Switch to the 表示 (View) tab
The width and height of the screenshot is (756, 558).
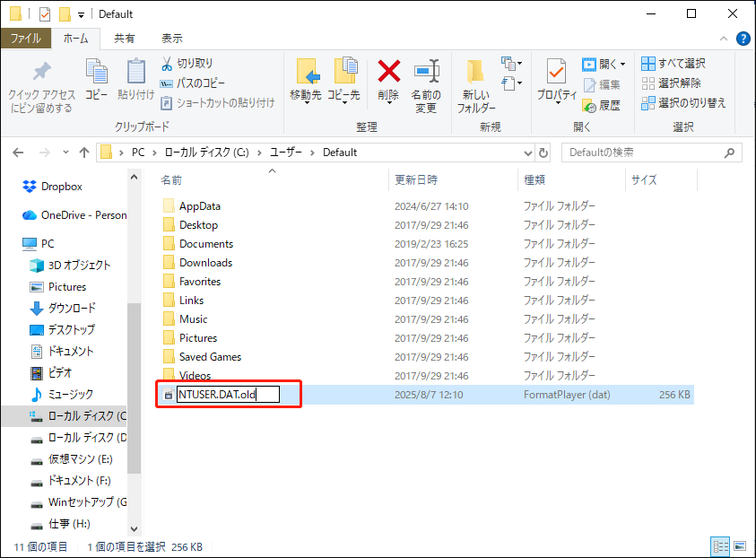tap(172, 38)
